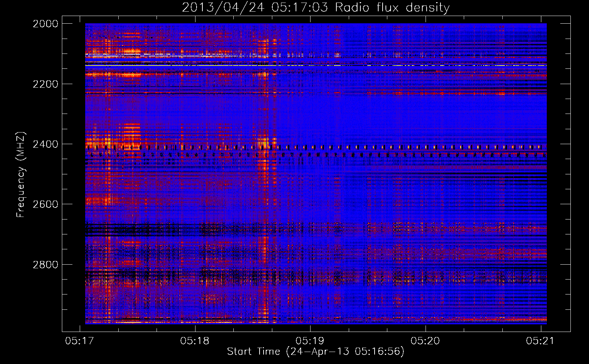Select the '2600' frequency axis label

tap(46, 204)
